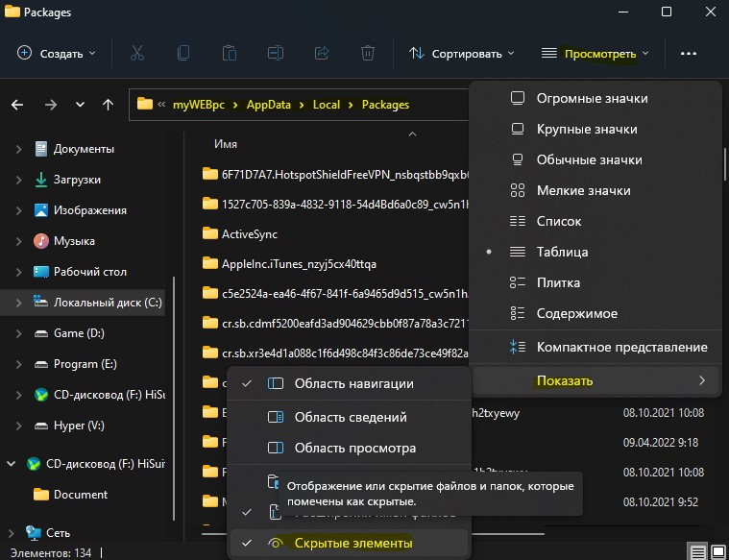The height and width of the screenshot is (560, 729).
Task: Click myWEBpc in the address path
Action: click(x=199, y=104)
